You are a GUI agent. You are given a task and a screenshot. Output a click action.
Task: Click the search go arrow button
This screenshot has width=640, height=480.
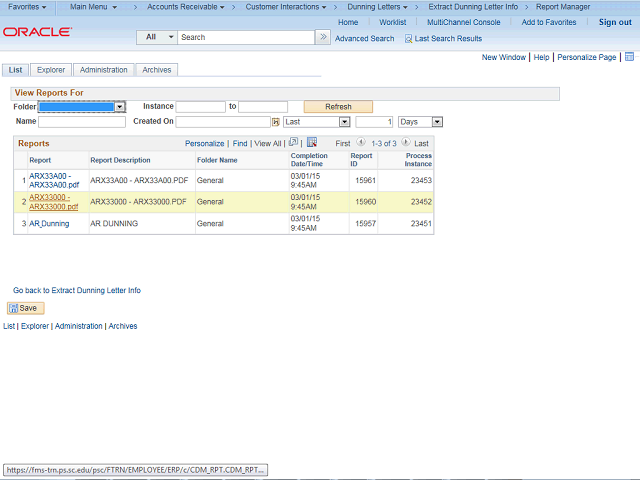point(322,37)
